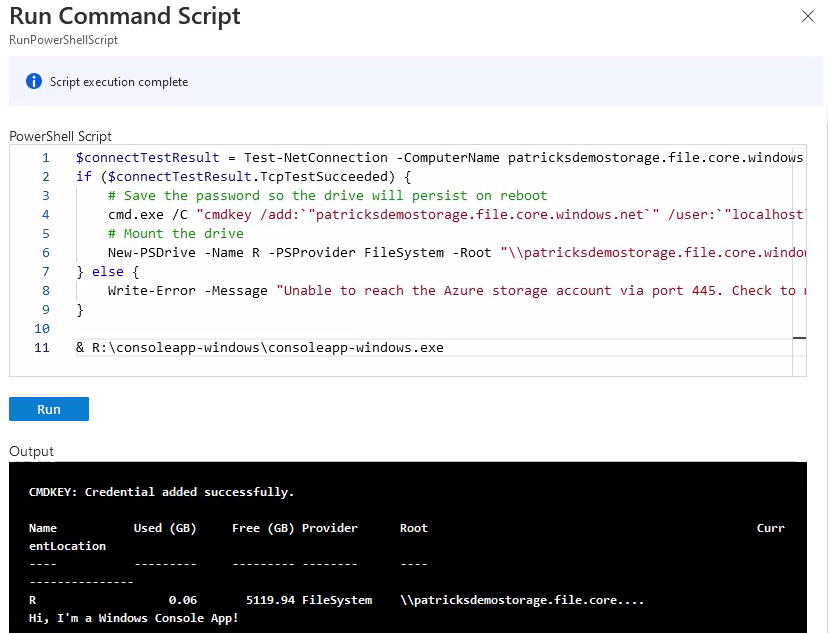Click the 'Run Command Script' dialog title
Viewport: 828px width, 633px height.
point(125,16)
